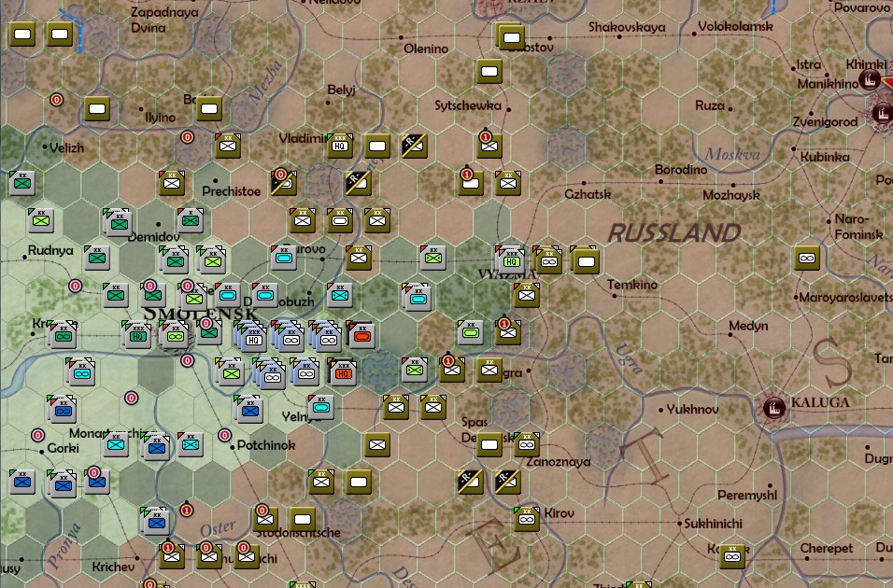
Task: Click the Khimki factory icon
Action: tap(869, 79)
